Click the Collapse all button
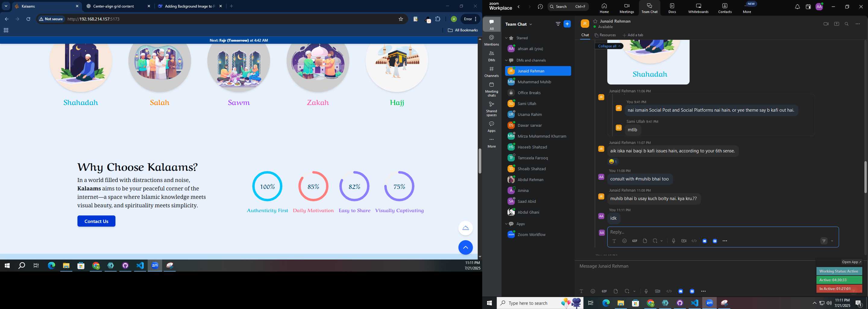This screenshot has width=868, height=309. [609, 46]
